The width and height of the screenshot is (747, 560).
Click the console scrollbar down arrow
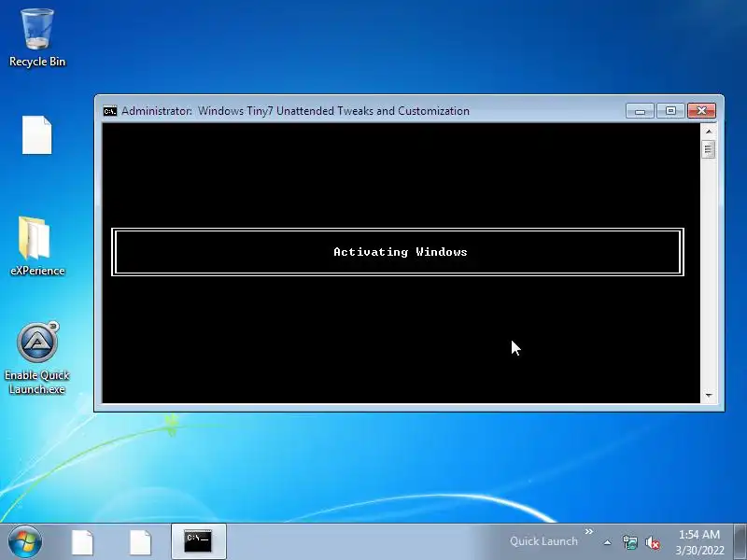point(709,395)
